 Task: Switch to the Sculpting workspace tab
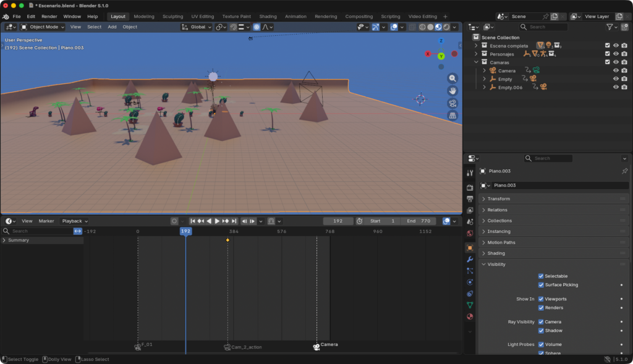point(172,17)
